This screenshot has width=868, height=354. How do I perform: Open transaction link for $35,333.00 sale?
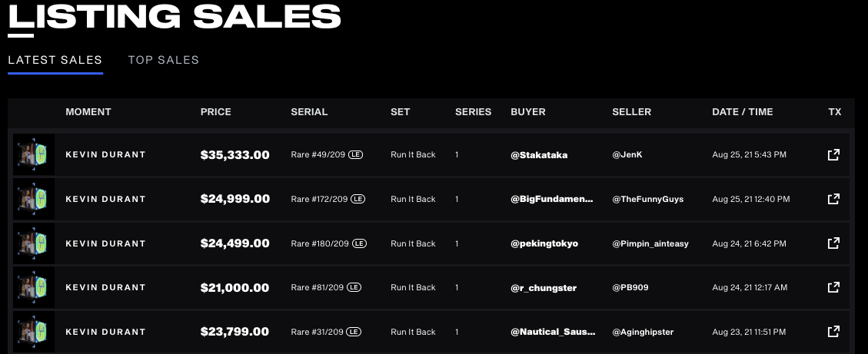pyautogui.click(x=833, y=155)
